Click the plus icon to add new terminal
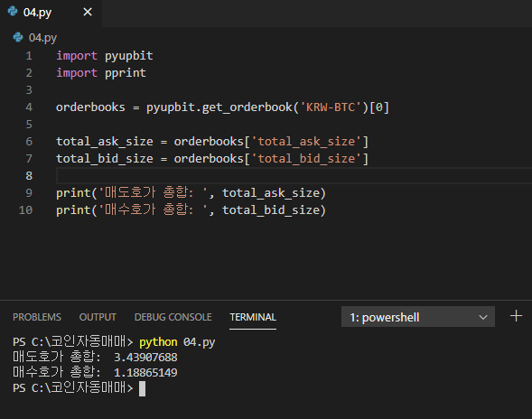The image size is (532, 419). (x=516, y=316)
